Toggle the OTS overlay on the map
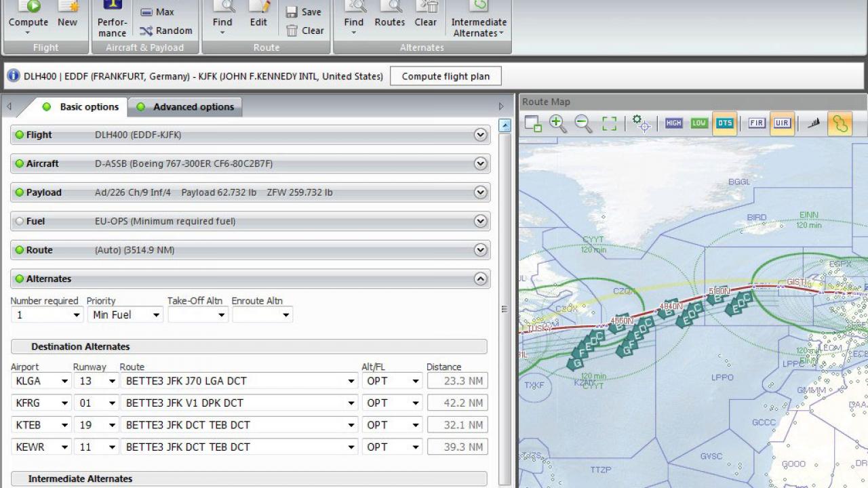Image resolution: width=868 pixels, height=488 pixels. [x=724, y=124]
